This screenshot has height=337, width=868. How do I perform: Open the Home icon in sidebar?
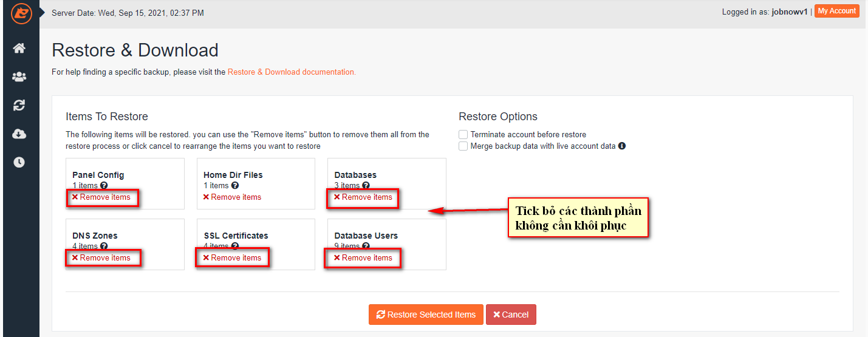click(x=19, y=48)
